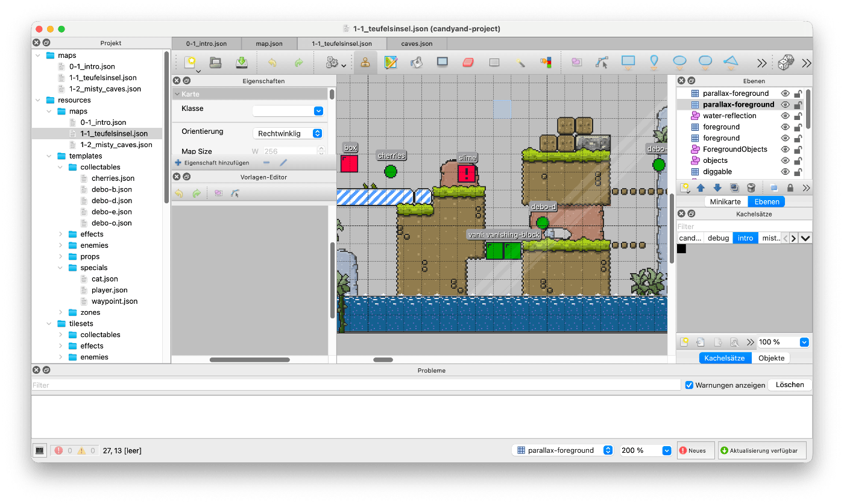Hide the diggable layer via eye icon
844x504 pixels.
coord(785,172)
